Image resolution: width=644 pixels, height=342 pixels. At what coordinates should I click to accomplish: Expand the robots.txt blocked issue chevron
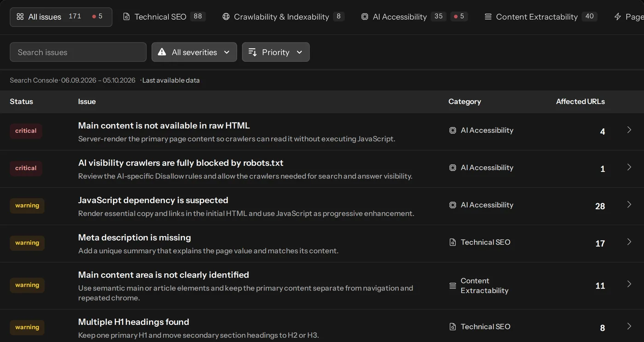pyautogui.click(x=629, y=167)
